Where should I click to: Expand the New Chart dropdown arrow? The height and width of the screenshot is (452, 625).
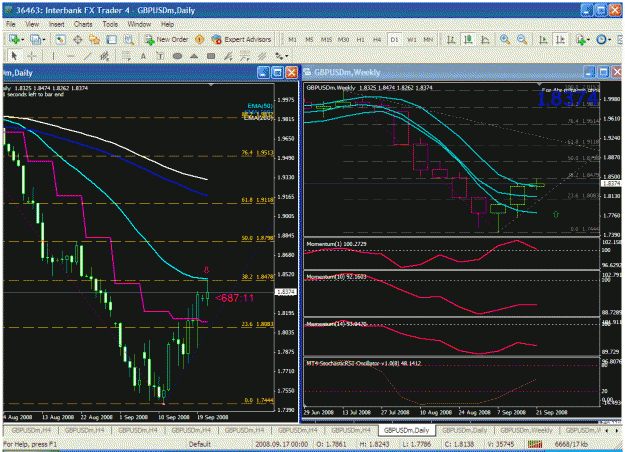tap(23, 39)
